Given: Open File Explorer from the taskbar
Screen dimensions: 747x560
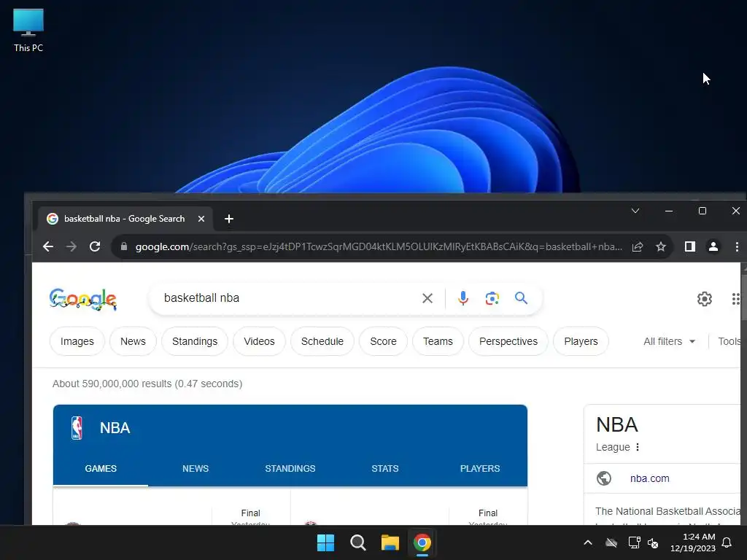Looking at the screenshot, I should [x=390, y=542].
